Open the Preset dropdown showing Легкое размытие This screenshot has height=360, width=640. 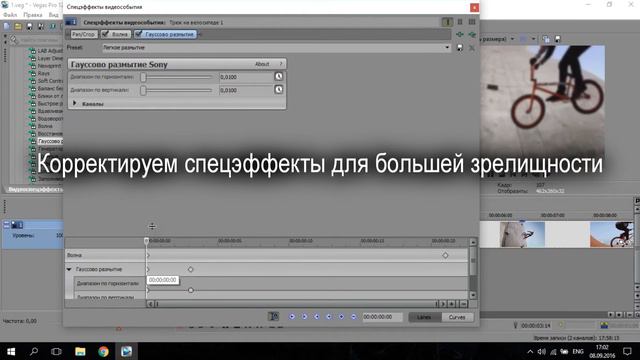pos(276,48)
